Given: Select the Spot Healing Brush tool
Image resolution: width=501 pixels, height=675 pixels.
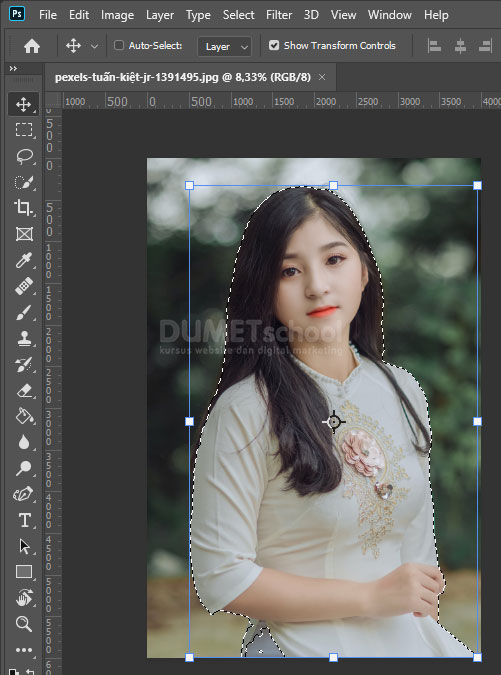Looking at the screenshot, I should point(24,286).
